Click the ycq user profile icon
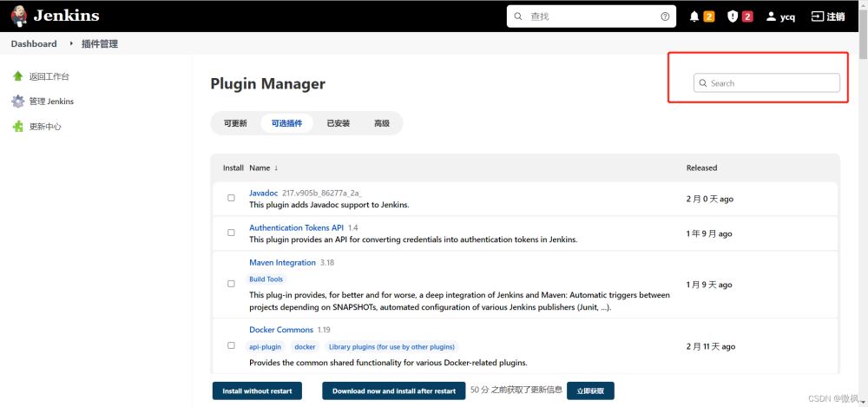 coord(771,16)
